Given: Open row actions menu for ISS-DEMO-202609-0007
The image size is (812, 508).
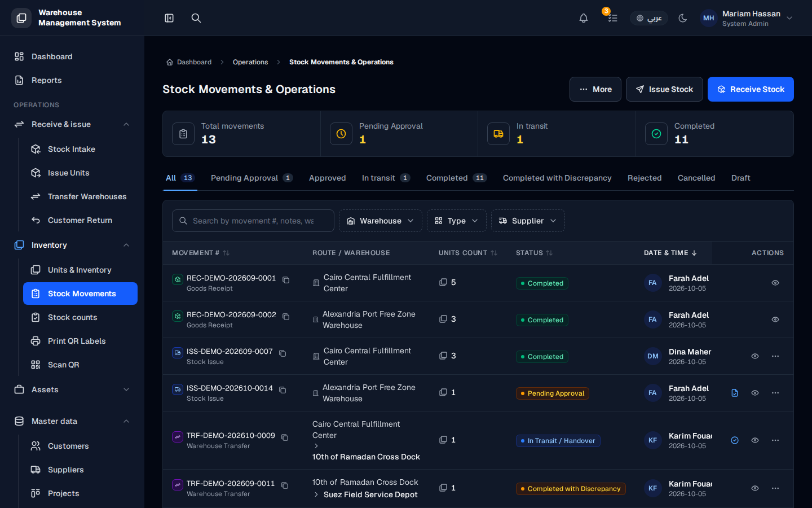Looking at the screenshot, I should pos(775,356).
